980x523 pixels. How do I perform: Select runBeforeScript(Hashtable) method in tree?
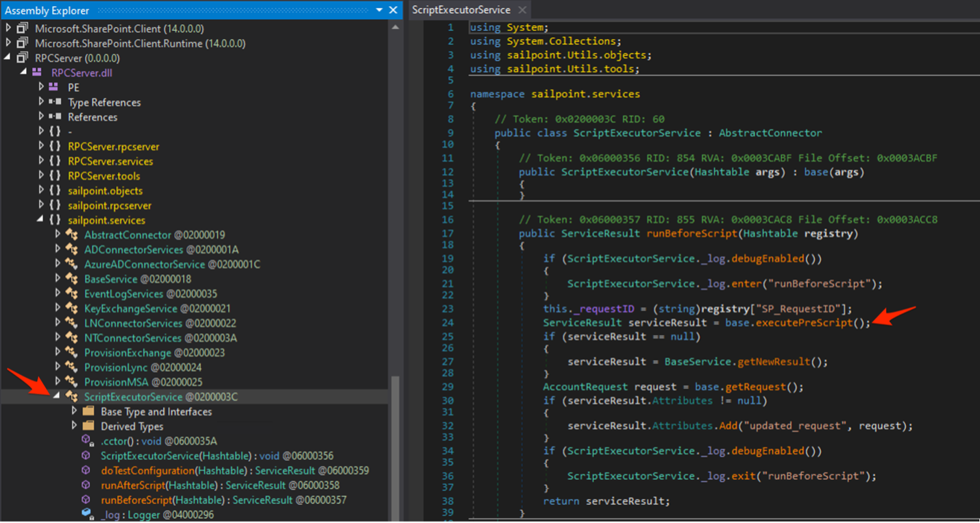click(223, 500)
